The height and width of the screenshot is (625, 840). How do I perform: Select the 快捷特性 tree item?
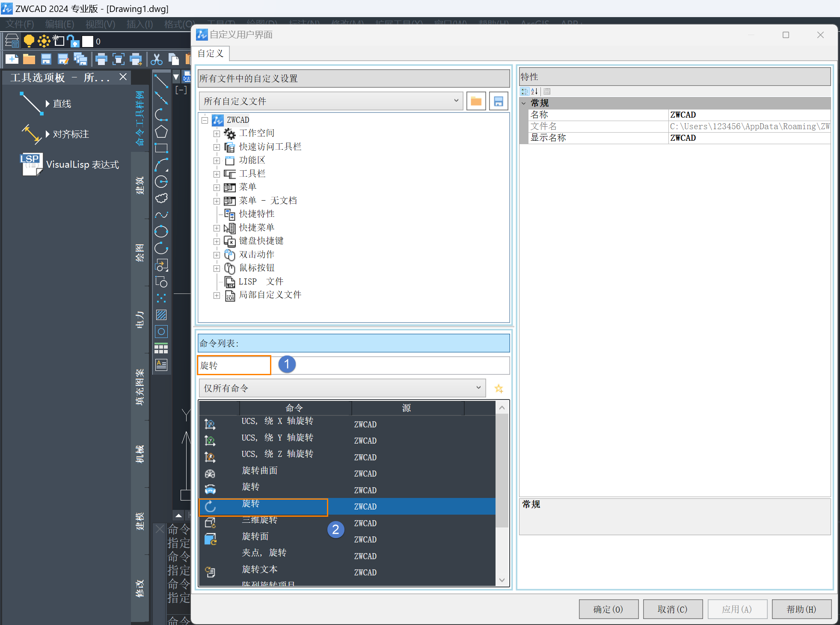[256, 214]
